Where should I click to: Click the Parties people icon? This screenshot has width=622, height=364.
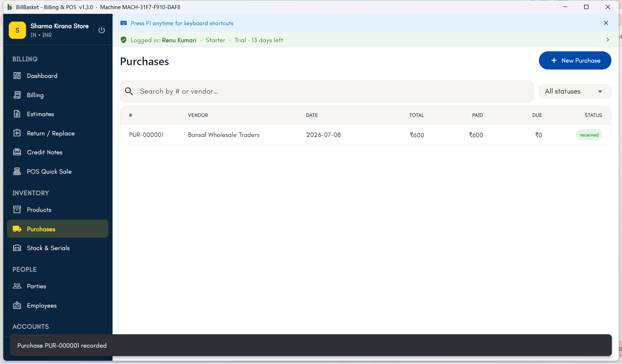(17, 286)
